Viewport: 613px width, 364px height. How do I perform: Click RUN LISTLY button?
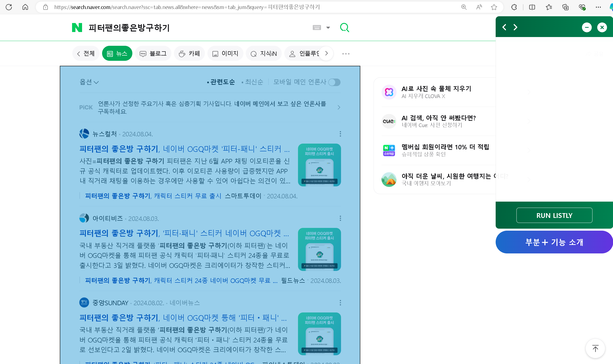(x=554, y=215)
